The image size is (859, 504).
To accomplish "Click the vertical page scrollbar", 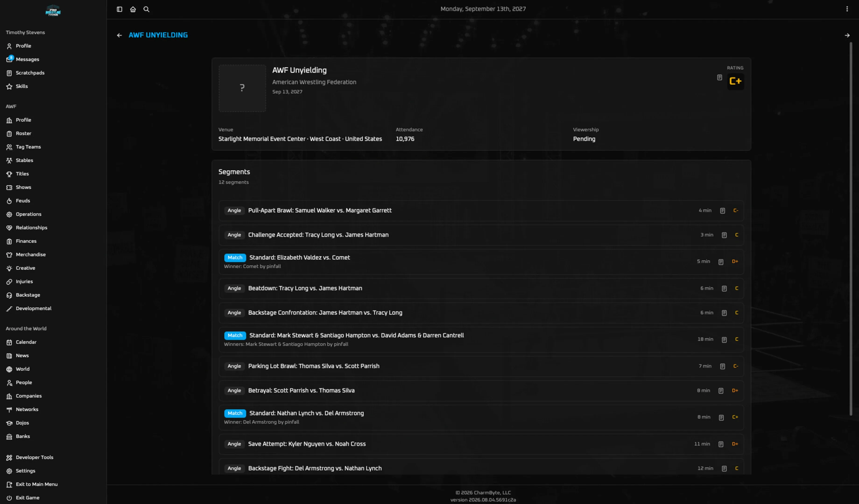I will [850, 228].
